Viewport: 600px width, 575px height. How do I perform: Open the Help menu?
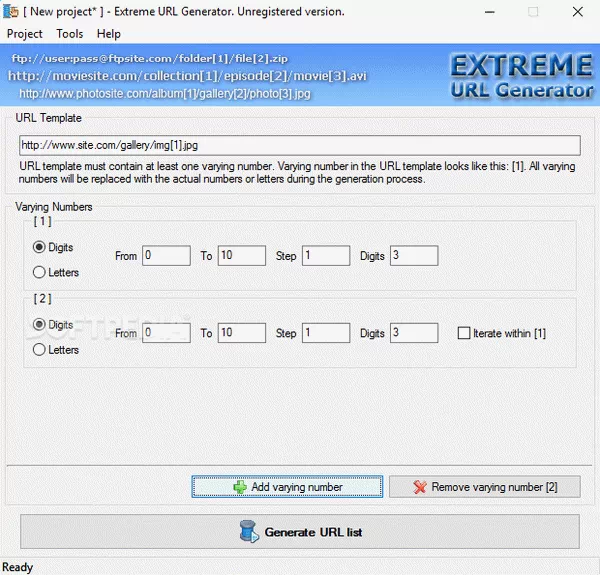tap(109, 34)
